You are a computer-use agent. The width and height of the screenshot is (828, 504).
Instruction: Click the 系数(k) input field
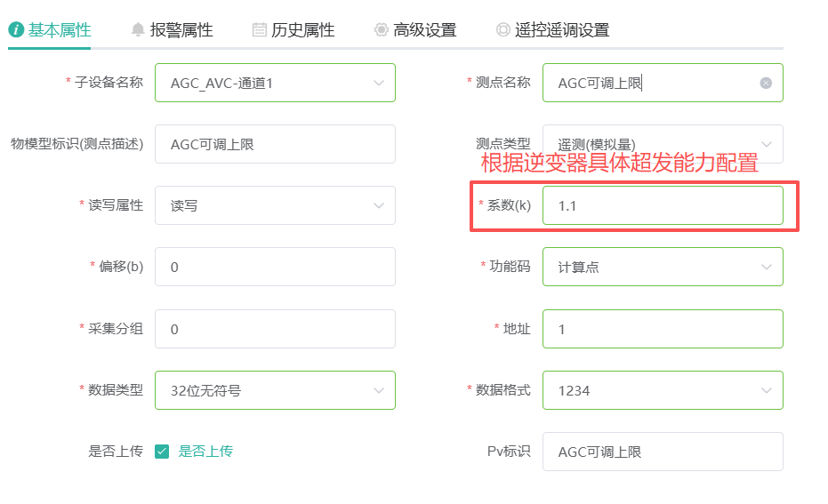tap(662, 205)
